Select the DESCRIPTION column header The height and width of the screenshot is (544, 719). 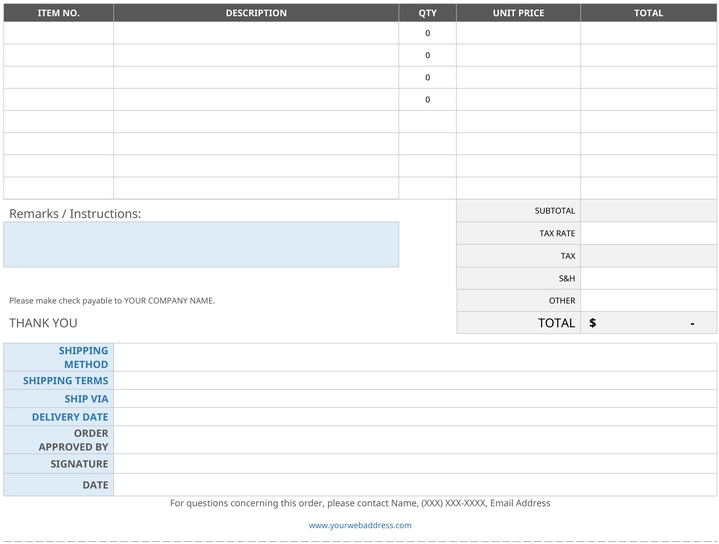tap(256, 13)
